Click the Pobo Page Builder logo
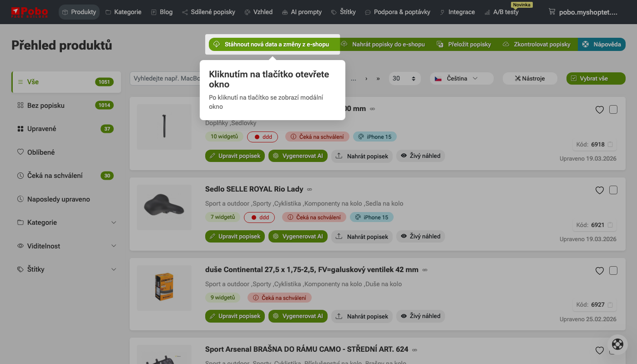Viewport: 637px width, 364px height. point(30,12)
